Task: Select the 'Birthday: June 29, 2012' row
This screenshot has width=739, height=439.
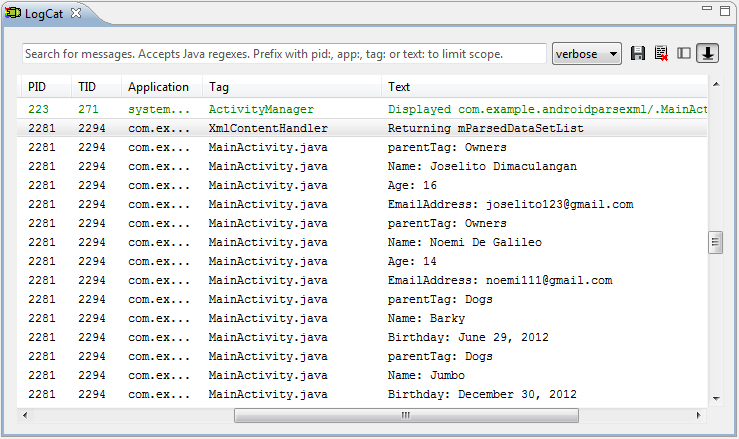Action: point(362,337)
